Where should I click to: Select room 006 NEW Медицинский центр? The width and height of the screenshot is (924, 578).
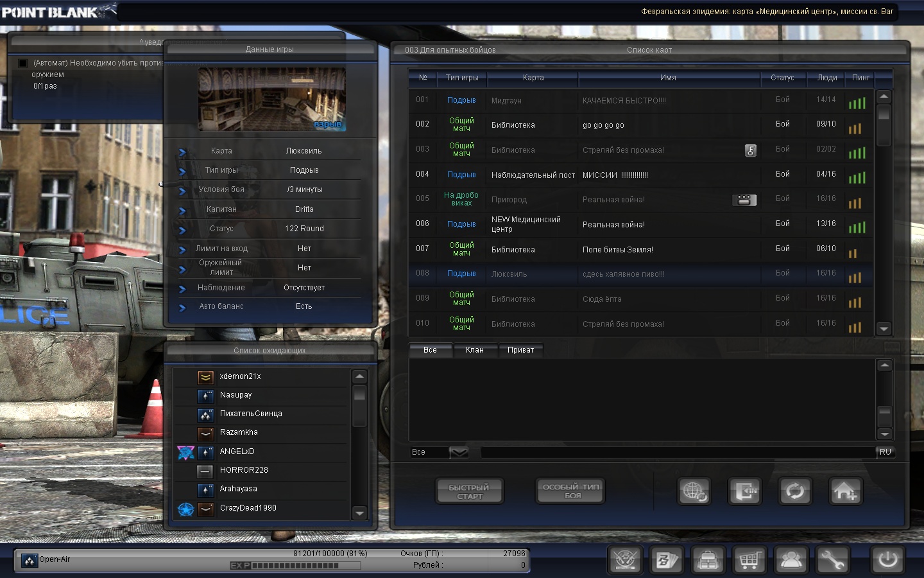click(640, 224)
